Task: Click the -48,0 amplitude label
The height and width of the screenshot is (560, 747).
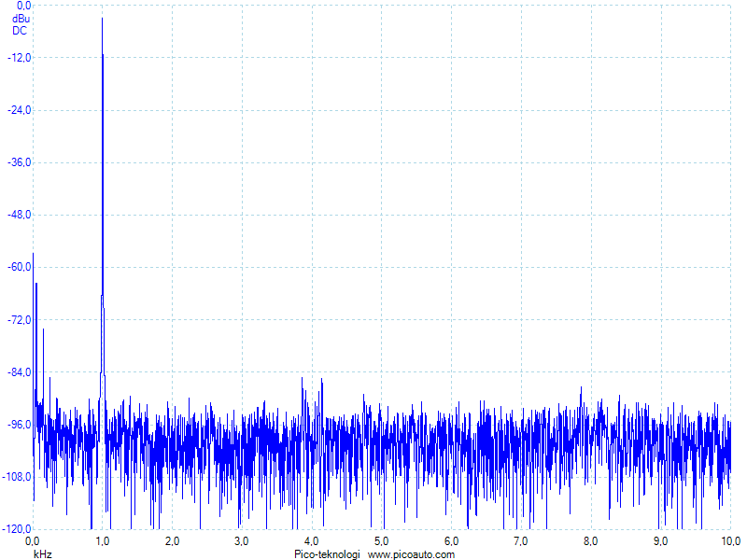Action: (20, 215)
